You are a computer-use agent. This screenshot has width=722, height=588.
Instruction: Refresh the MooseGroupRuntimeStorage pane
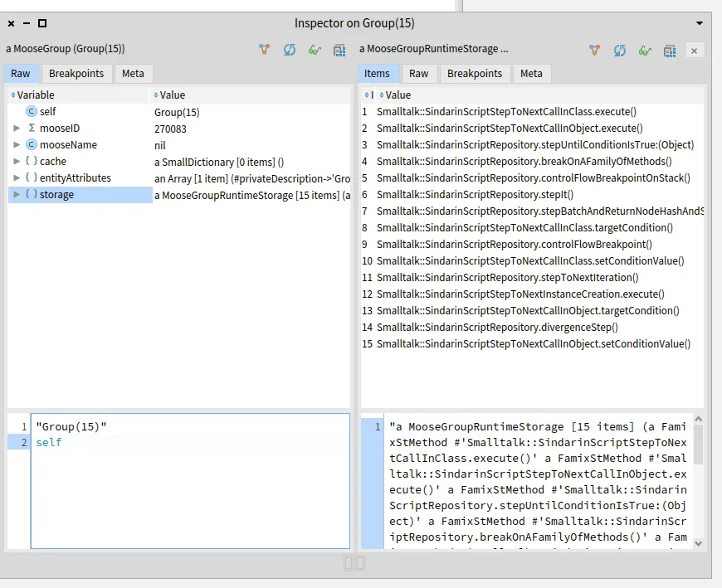[620, 50]
